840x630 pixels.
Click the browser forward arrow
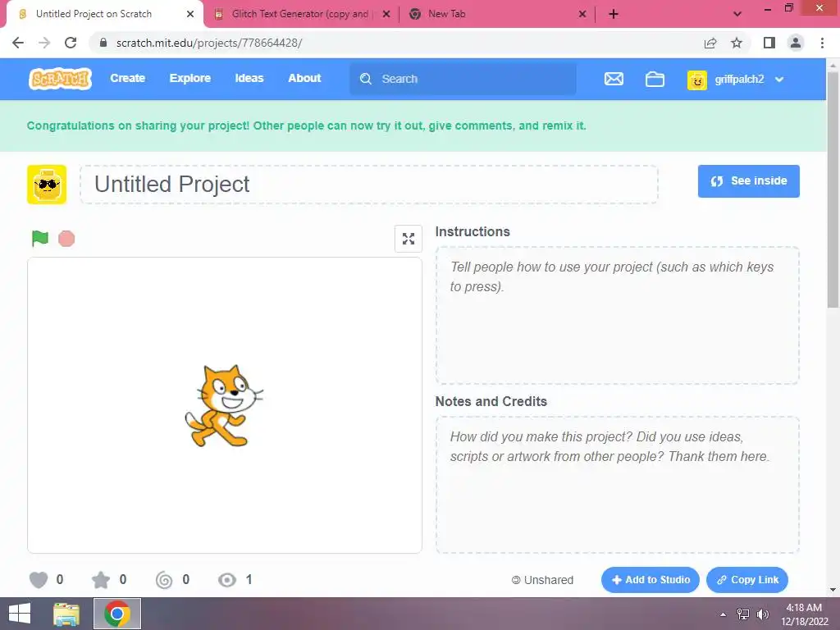pos(44,43)
